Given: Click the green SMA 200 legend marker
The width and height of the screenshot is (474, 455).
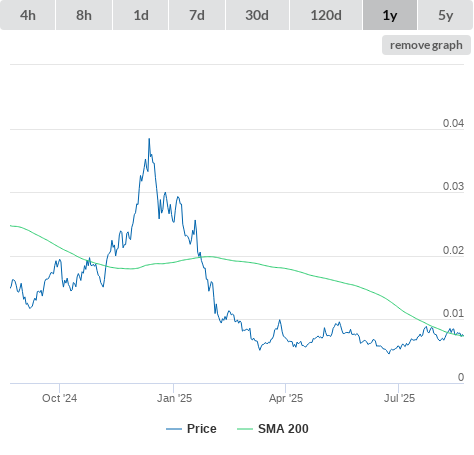Looking at the screenshot, I should click(x=245, y=429).
